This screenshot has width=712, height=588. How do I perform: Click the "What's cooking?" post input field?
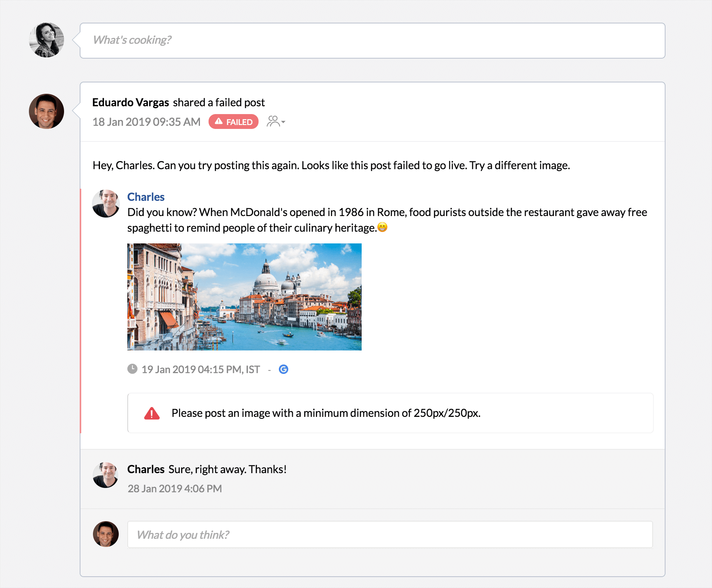point(372,41)
